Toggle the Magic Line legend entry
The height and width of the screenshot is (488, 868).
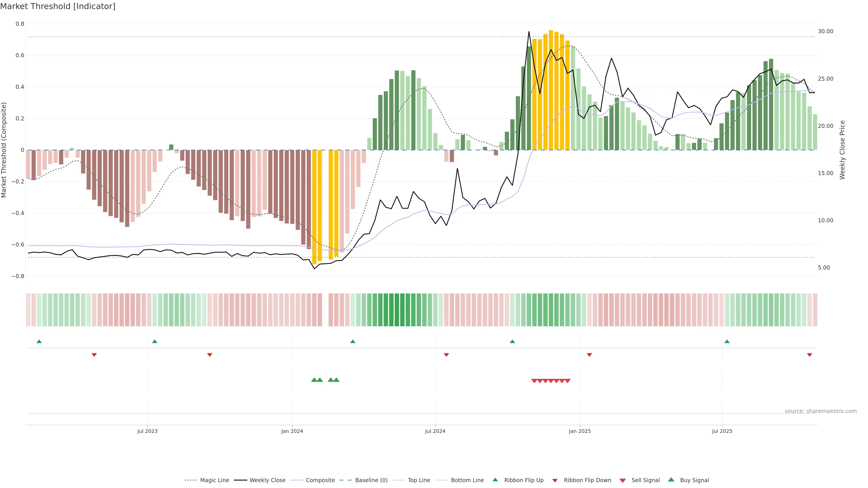pos(214,480)
